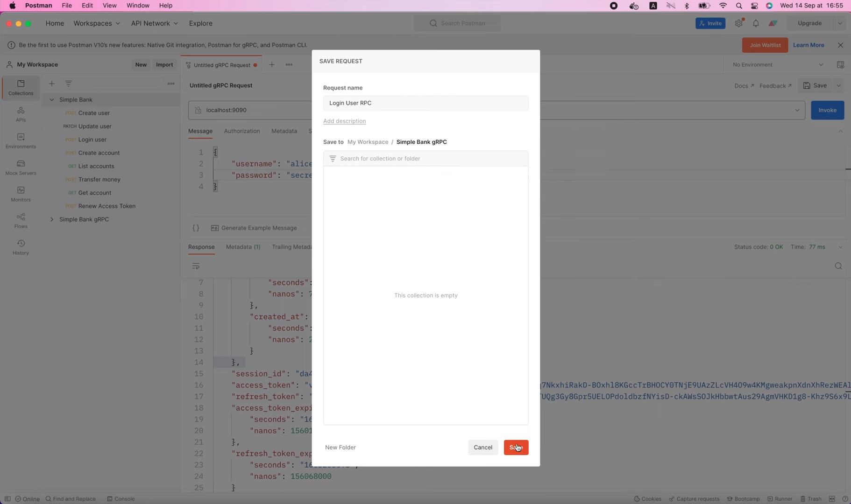Click the Invoke button
Screen dimensions: 851x504
(827, 111)
